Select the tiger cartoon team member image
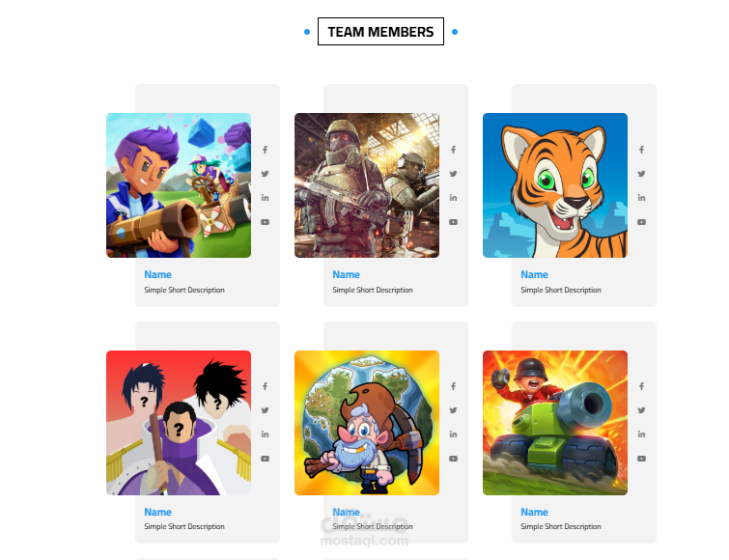 555,185
